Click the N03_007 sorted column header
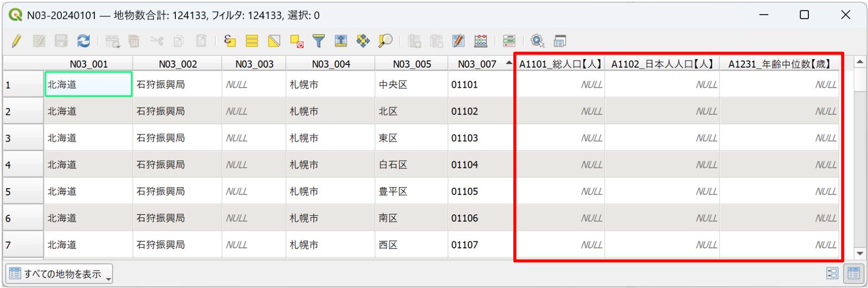868x288 pixels. click(481, 63)
